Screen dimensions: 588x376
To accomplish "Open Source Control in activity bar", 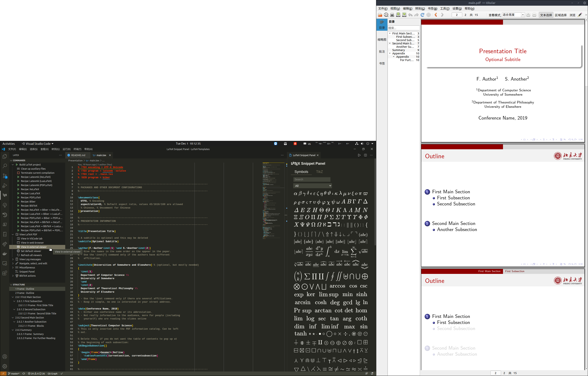I will coord(5,176).
